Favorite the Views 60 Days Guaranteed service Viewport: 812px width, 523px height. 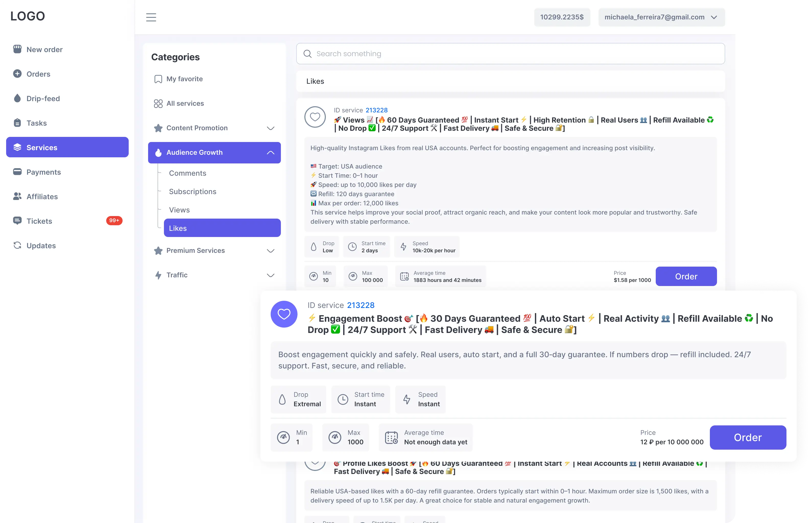pos(315,117)
